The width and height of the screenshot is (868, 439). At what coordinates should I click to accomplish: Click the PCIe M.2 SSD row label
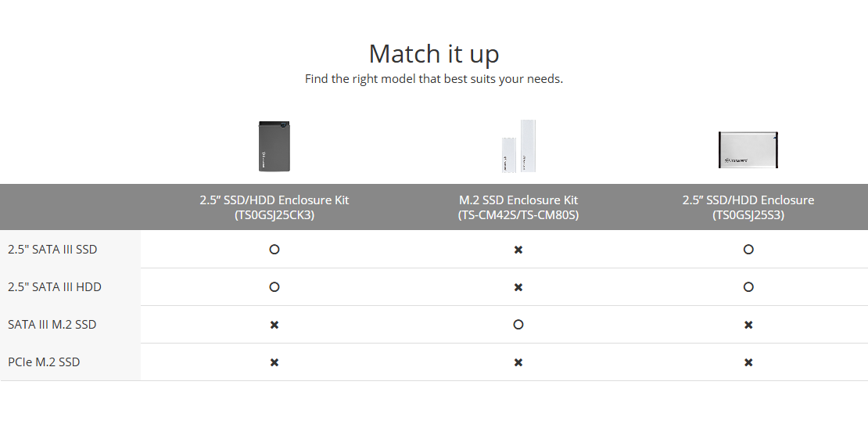tap(44, 362)
